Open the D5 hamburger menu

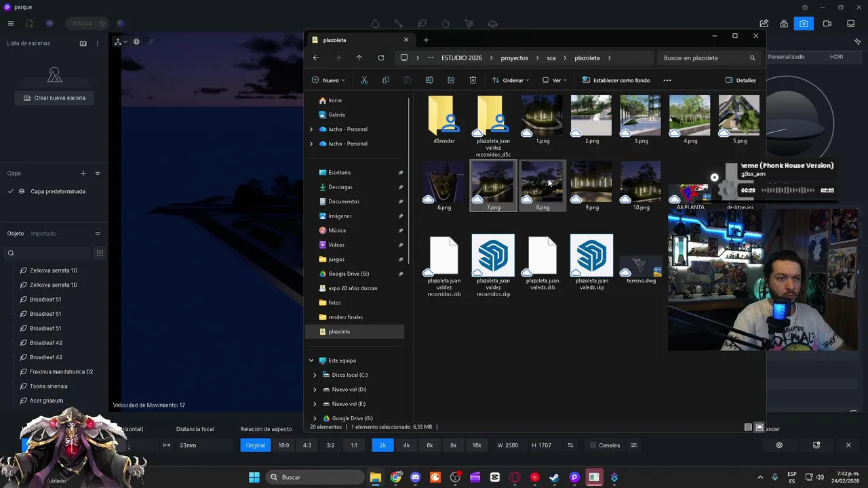(x=11, y=23)
